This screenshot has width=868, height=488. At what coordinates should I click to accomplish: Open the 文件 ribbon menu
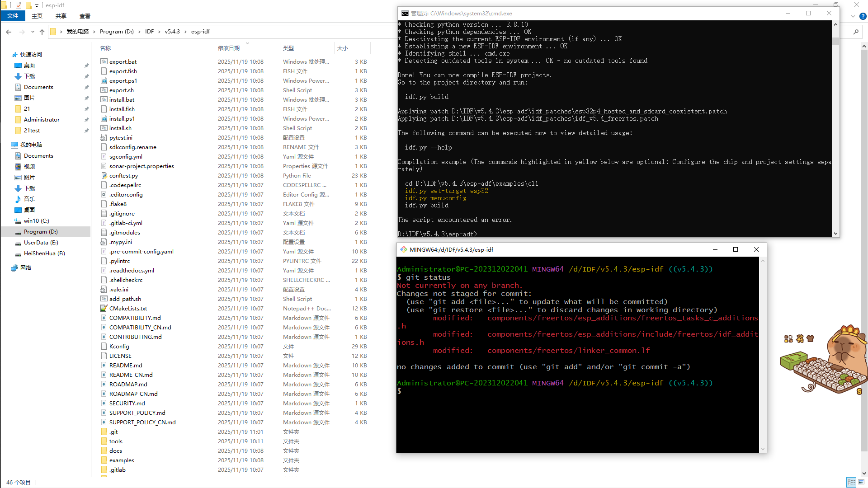(x=13, y=16)
